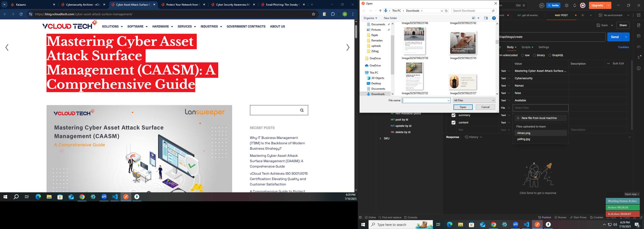Open Postman user avatar menu
Screen dimensions: 644x229
(583, 5)
